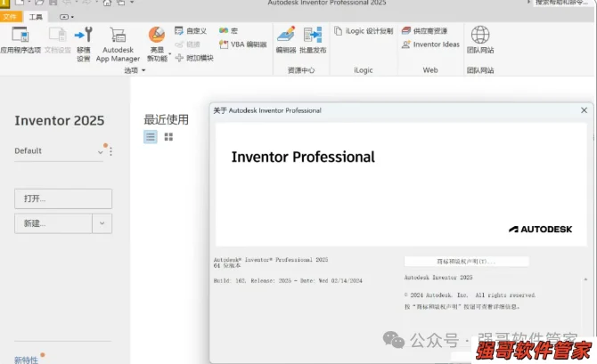
Task: Click the Trademarks and Copyright (商标和版权声明) button
Action: tap(466, 262)
